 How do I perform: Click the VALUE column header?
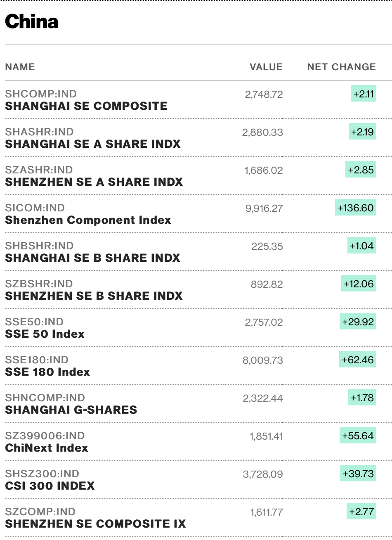point(266,67)
